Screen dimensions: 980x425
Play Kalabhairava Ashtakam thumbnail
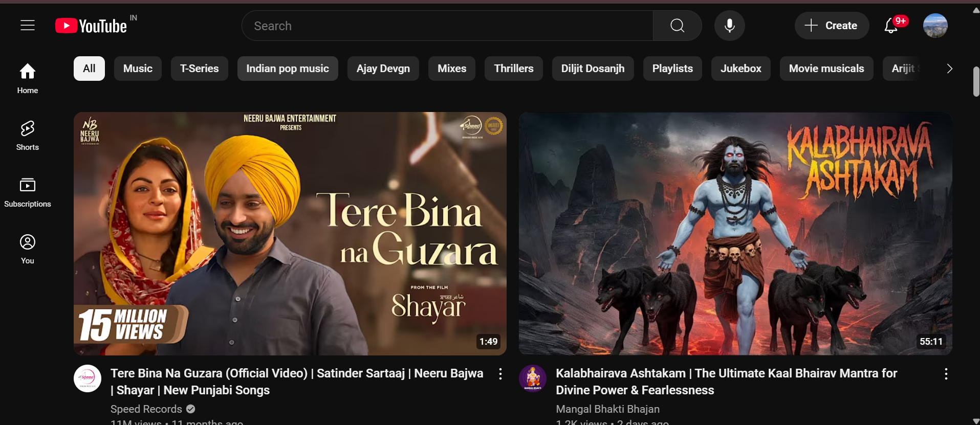[x=735, y=234]
